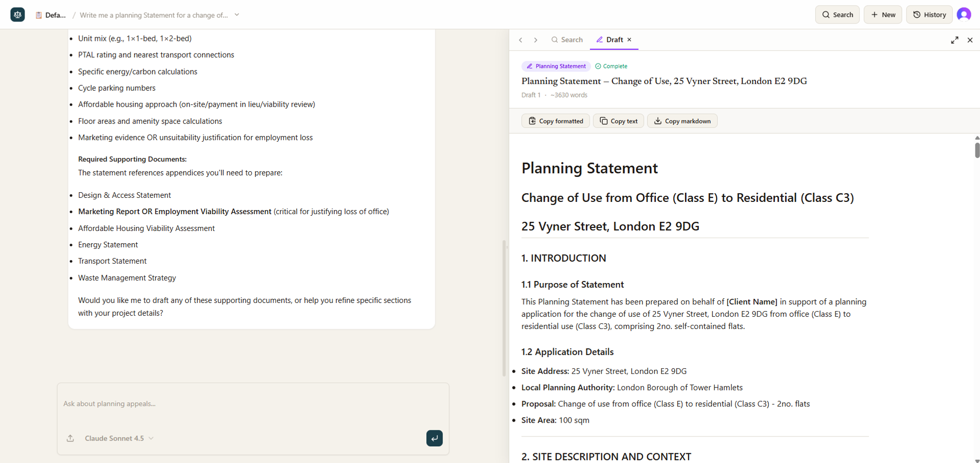
Task: Expand the draft panel to fullscreen
Action: [x=954, y=40]
